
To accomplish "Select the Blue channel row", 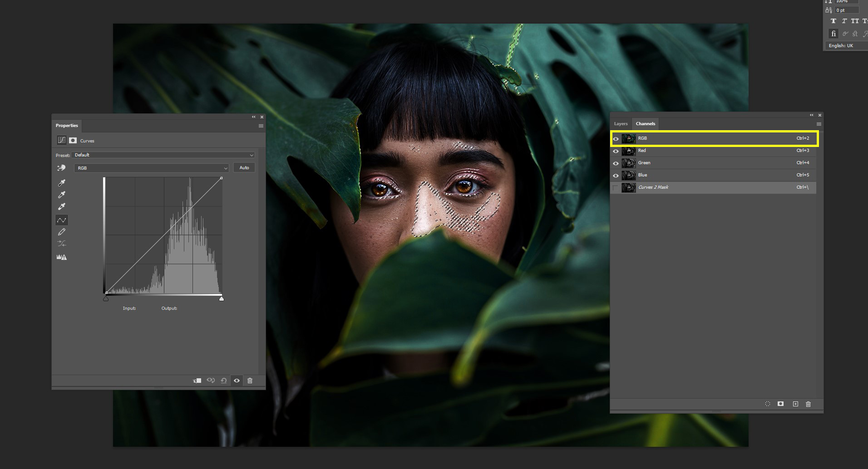I will [x=713, y=176].
